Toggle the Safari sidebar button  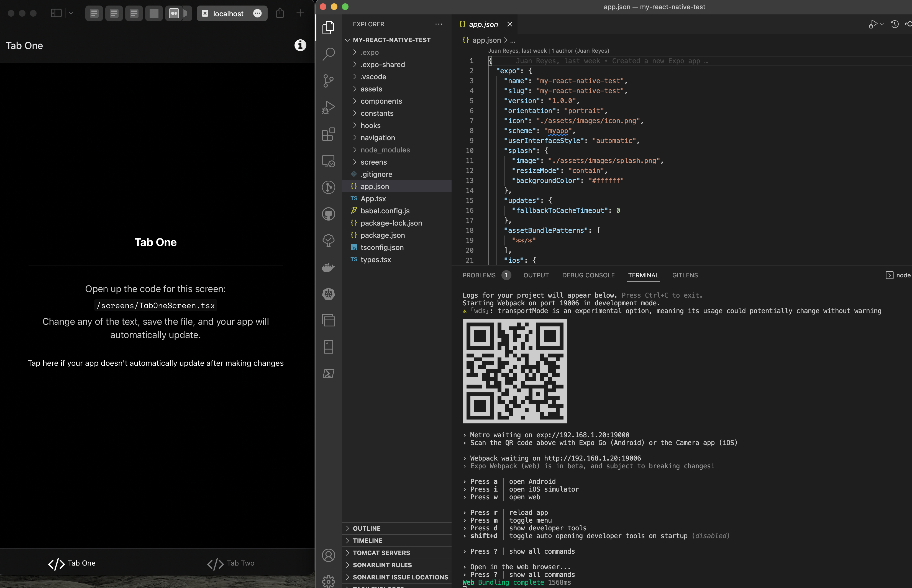(x=56, y=13)
